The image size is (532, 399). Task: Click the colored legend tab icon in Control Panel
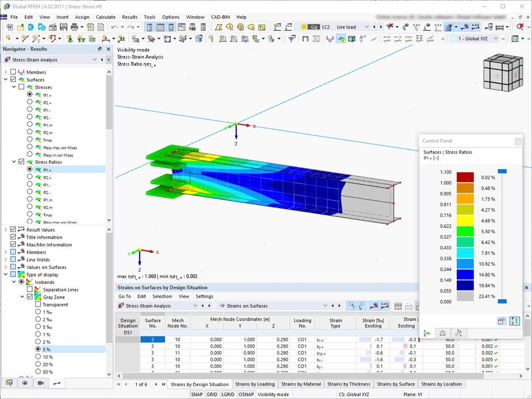pos(427,332)
